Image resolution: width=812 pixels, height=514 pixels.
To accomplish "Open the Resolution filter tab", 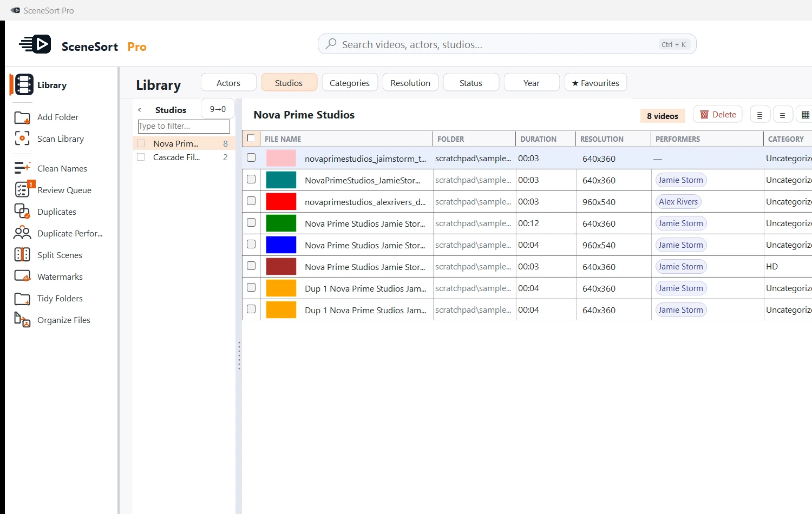I will pyautogui.click(x=410, y=83).
